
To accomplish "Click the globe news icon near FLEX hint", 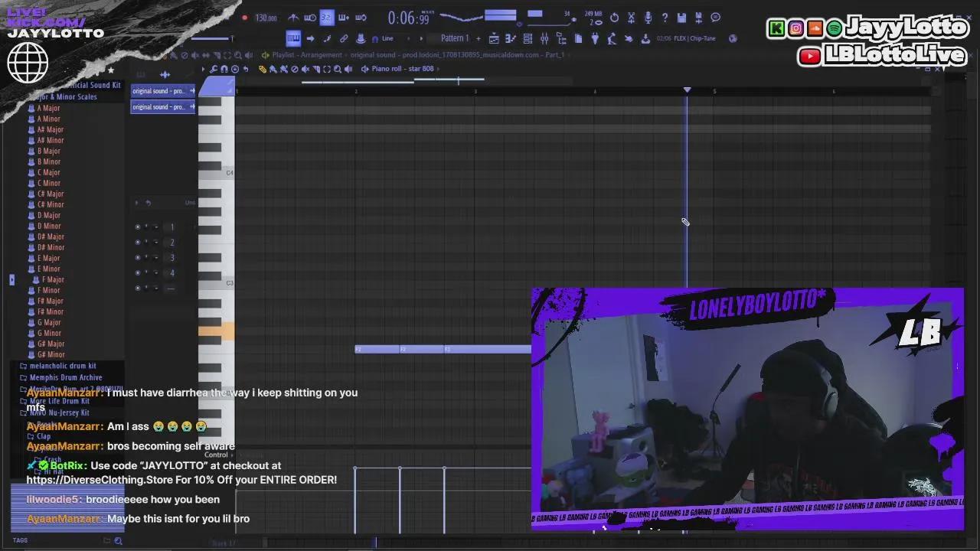I will pyautogui.click(x=733, y=38).
